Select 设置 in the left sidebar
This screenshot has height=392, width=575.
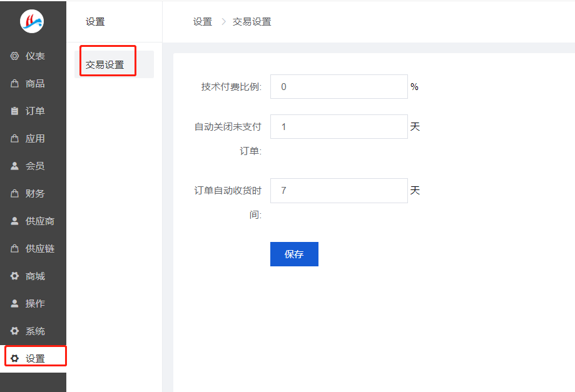(x=33, y=358)
